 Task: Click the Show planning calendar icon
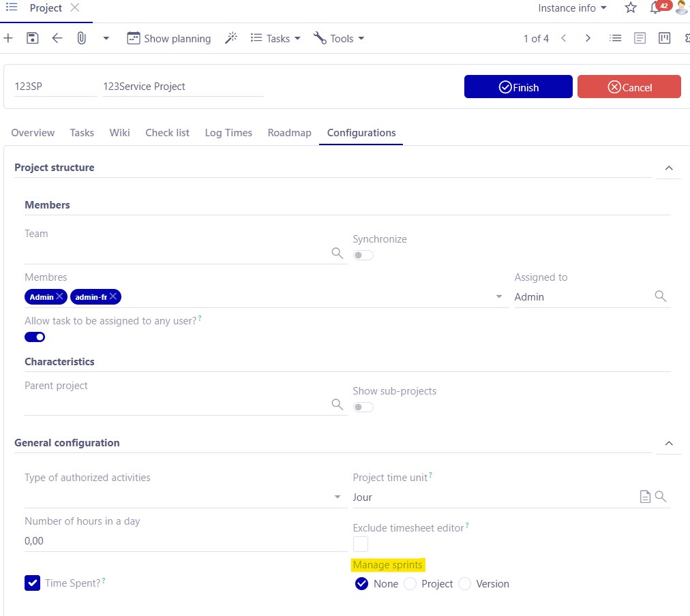pyautogui.click(x=134, y=38)
